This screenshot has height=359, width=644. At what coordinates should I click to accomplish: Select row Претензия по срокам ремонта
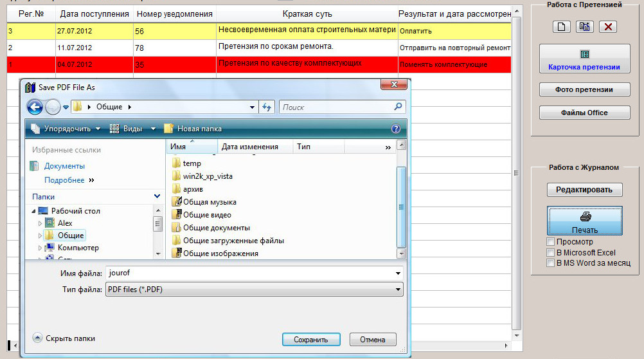(x=259, y=48)
